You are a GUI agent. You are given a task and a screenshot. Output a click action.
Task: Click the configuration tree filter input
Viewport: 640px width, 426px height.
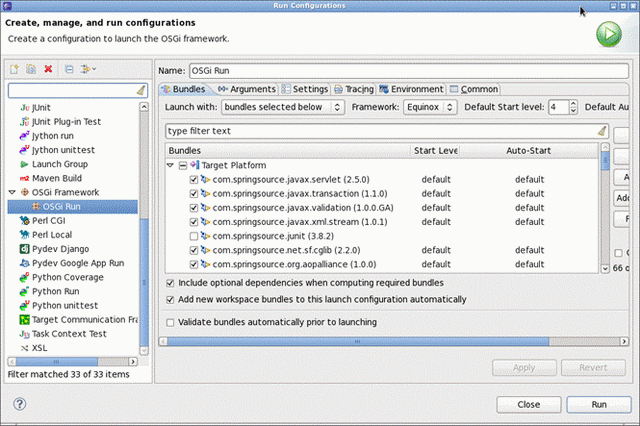[x=78, y=90]
